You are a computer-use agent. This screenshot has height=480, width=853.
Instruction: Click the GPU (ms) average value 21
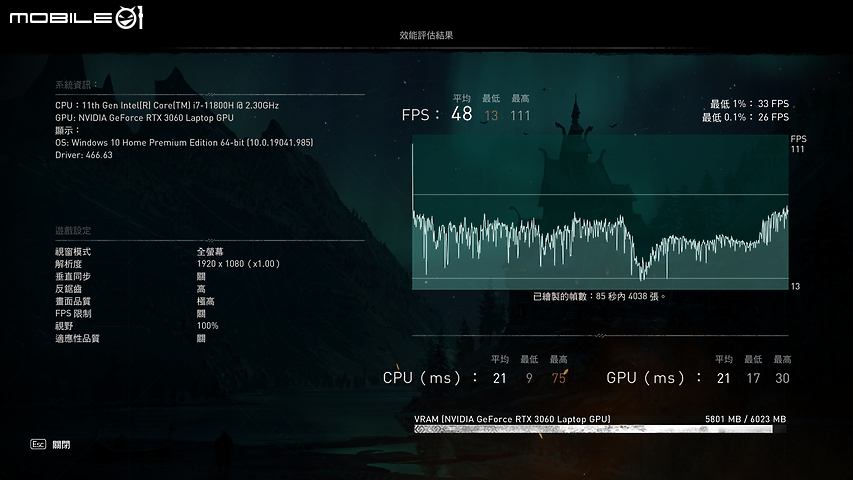[723, 378]
